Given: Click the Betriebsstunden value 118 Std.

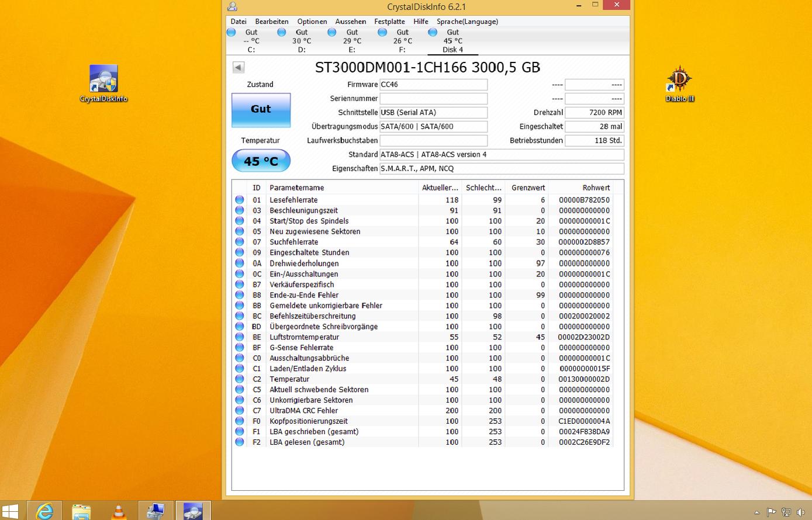Looking at the screenshot, I should click(x=595, y=141).
